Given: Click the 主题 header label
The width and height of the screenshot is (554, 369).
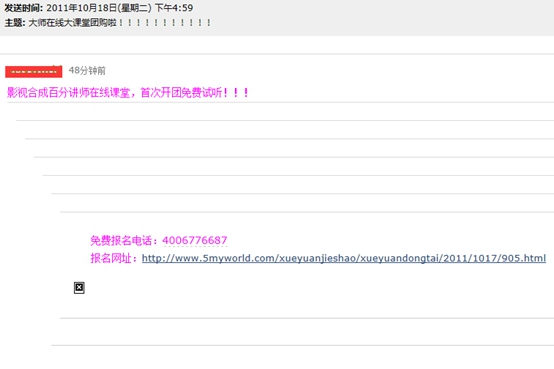Looking at the screenshot, I should pyautogui.click(x=15, y=23).
